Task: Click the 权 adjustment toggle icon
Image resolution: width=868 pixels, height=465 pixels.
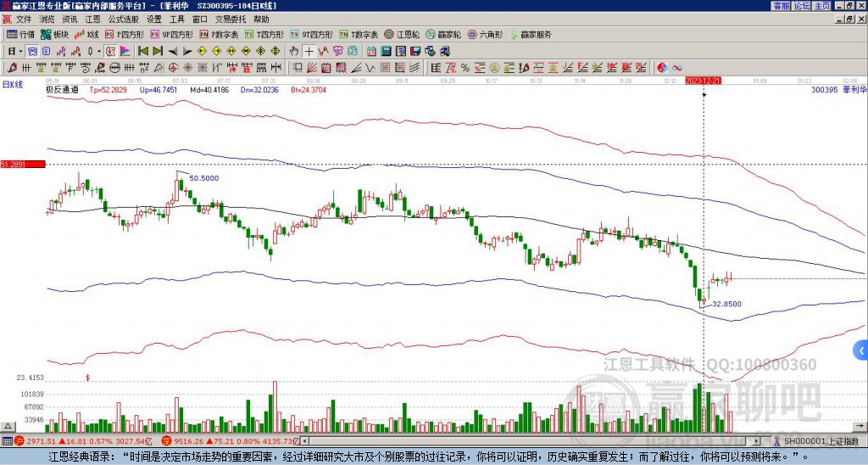Action: (109, 52)
